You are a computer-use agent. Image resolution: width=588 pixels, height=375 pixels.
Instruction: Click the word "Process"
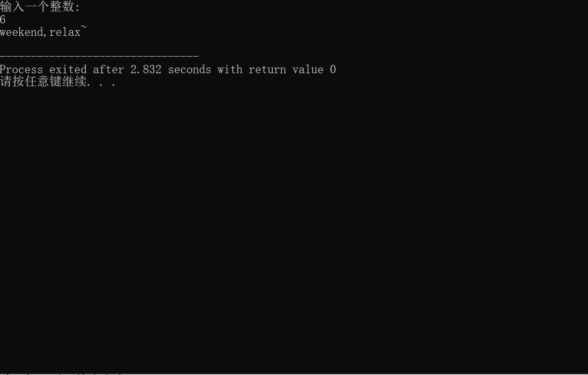[x=21, y=70]
